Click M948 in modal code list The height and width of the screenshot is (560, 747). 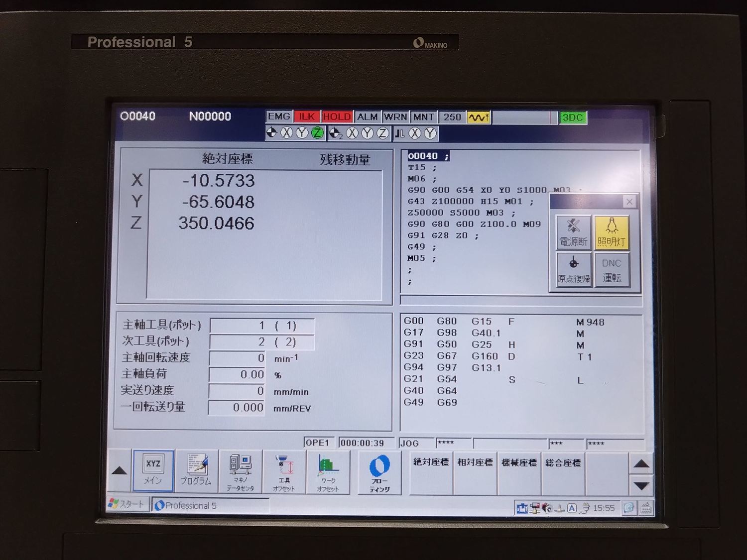point(590,322)
